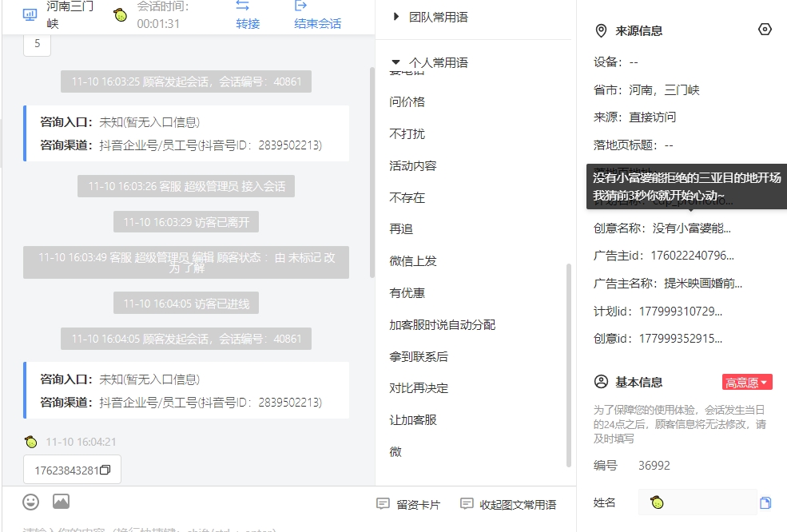Click visitor avatar beside 11-10 16:04:21 message

(30, 442)
